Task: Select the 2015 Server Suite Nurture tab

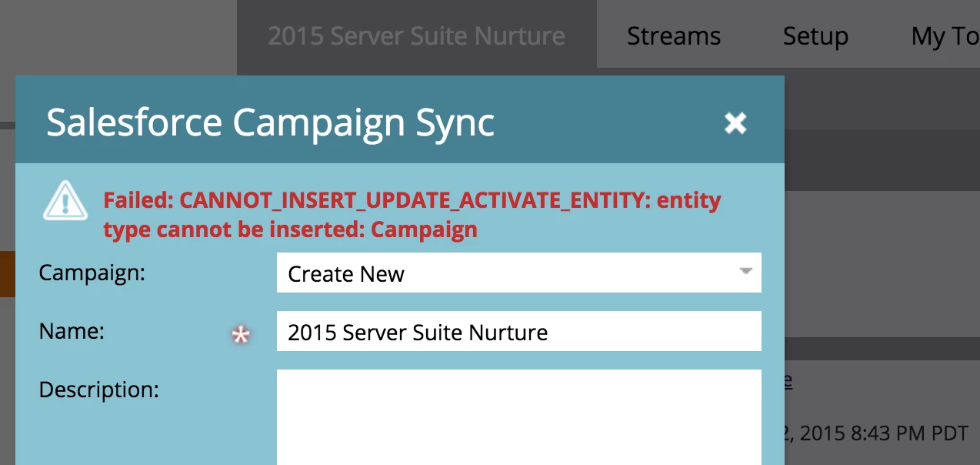Action: pos(416,36)
